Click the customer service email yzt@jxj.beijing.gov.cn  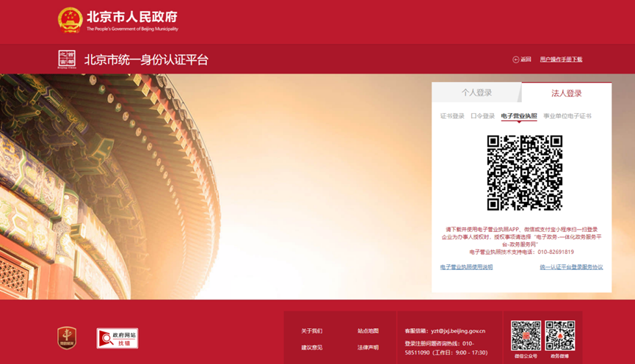click(x=458, y=331)
